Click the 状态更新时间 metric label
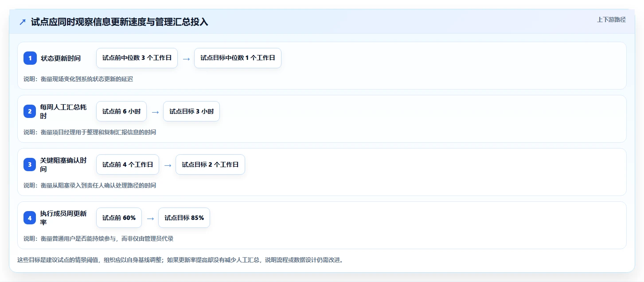This screenshot has height=282, width=644. pos(61,58)
